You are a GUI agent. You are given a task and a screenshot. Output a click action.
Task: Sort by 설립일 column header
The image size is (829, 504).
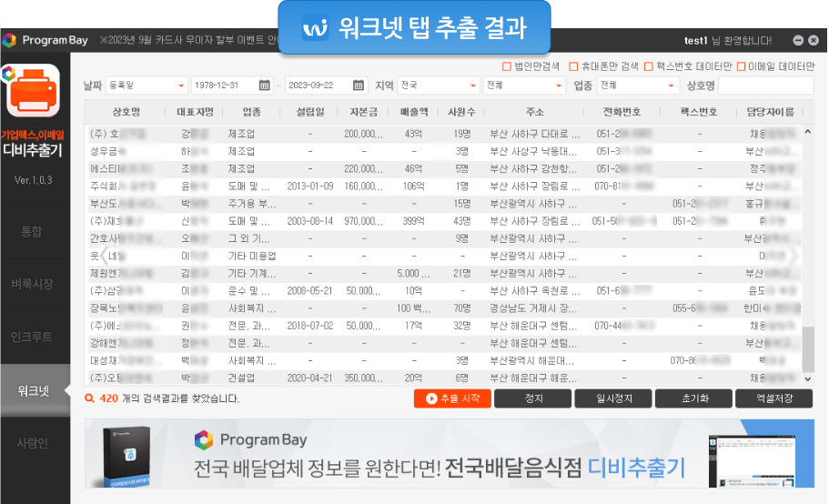click(309, 112)
